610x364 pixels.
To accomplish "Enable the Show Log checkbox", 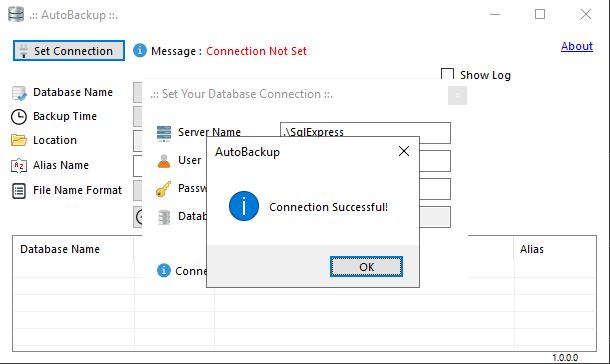I will 447,75.
